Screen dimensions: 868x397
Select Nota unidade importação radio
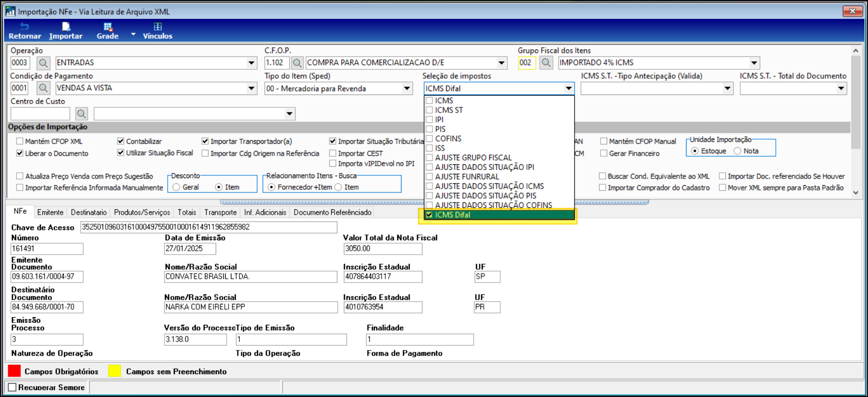[737, 151]
